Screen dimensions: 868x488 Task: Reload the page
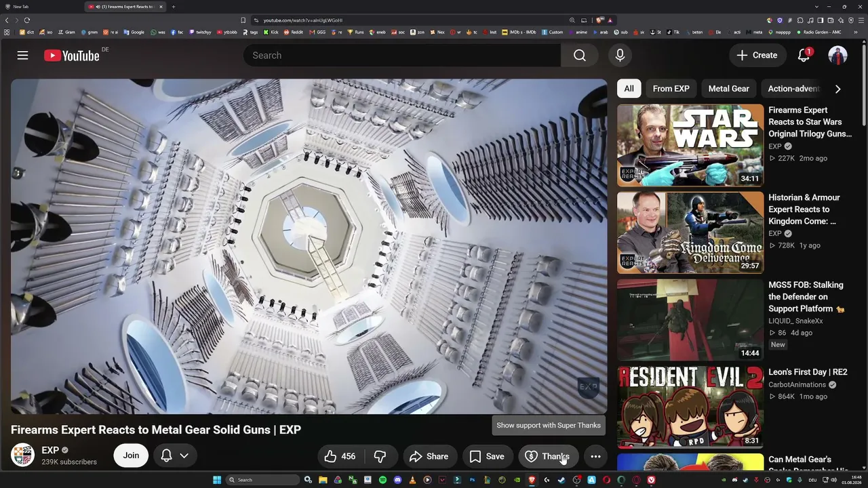point(27,20)
